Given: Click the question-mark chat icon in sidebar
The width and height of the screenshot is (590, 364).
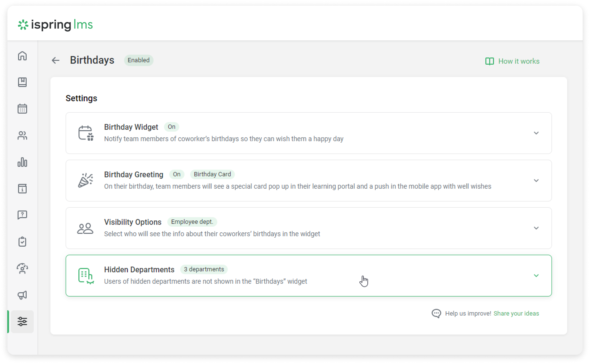Looking at the screenshot, I should point(22,215).
